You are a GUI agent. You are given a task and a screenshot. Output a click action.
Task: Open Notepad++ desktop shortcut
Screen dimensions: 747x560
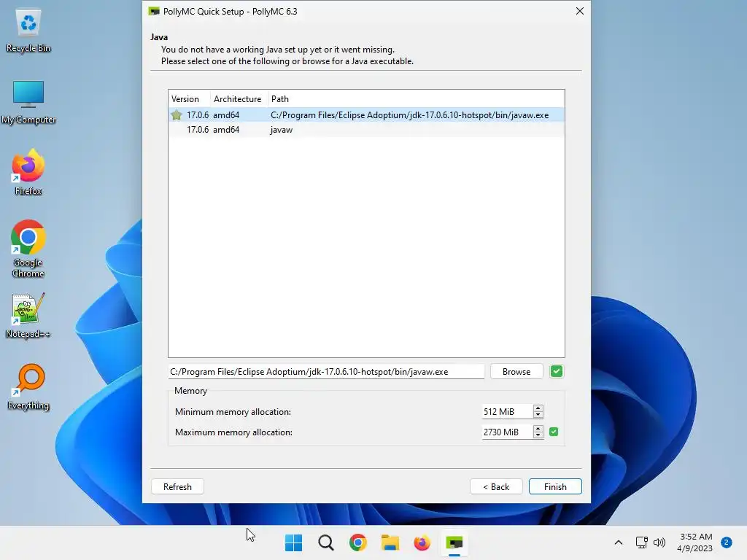(28, 316)
